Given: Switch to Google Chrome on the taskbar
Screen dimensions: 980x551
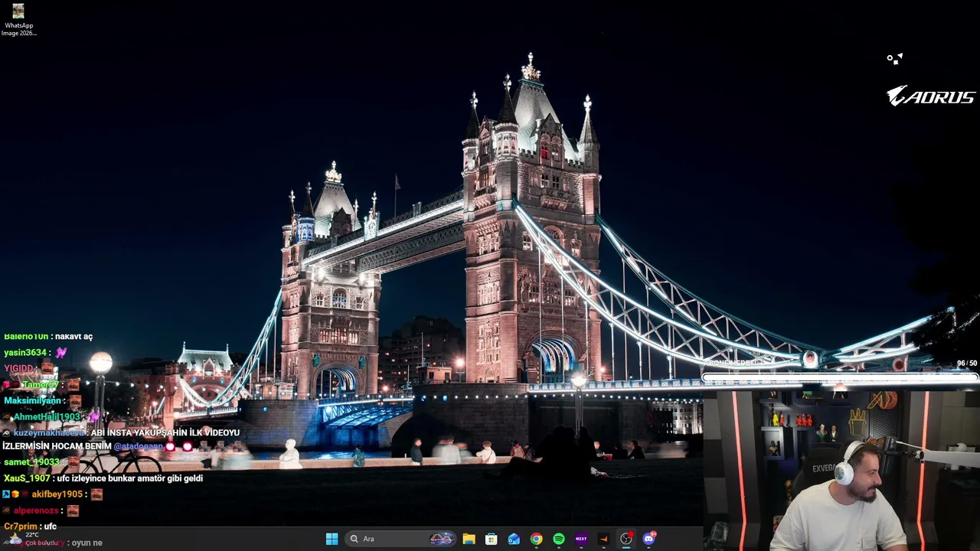Looking at the screenshot, I should (x=536, y=539).
